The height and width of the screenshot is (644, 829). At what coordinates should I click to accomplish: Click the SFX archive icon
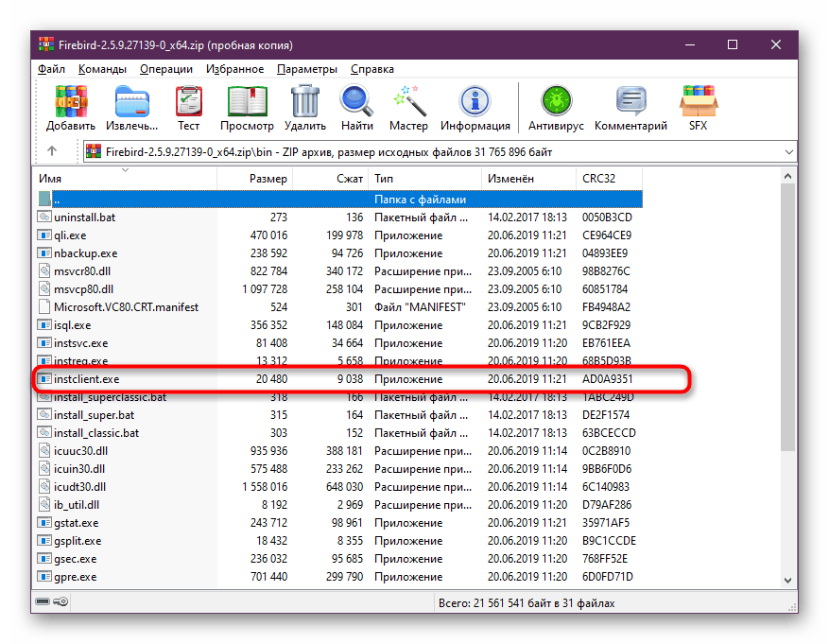pyautogui.click(x=699, y=101)
